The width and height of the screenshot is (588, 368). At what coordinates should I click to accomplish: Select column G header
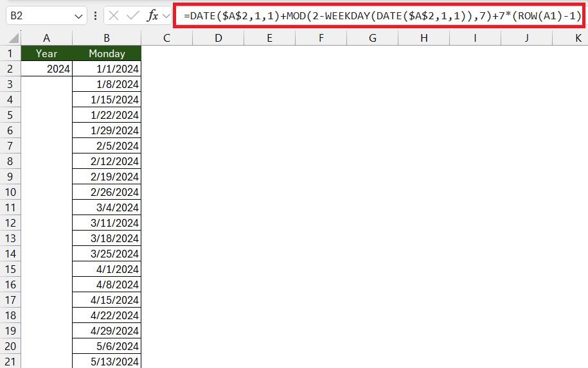(x=372, y=38)
